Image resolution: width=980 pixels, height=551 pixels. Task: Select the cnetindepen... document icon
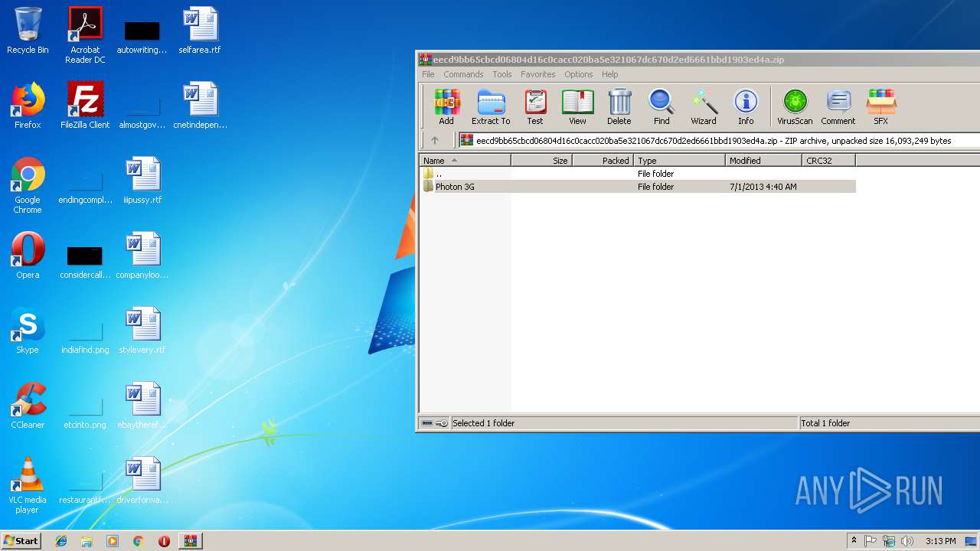(200, 106)
